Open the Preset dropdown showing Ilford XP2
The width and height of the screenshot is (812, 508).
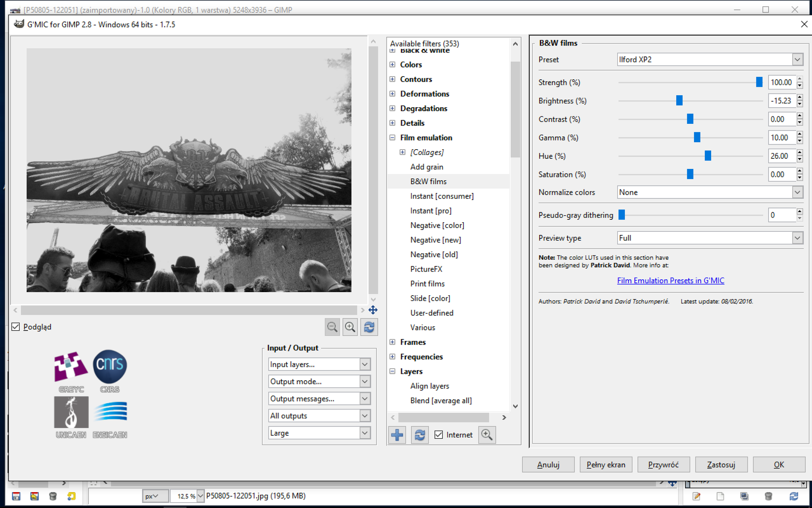[710, 59]
